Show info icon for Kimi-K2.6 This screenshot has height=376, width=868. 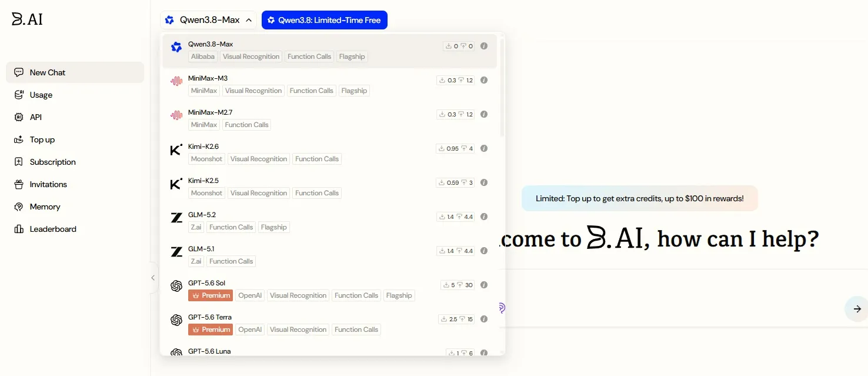click(x=484, y=148)
